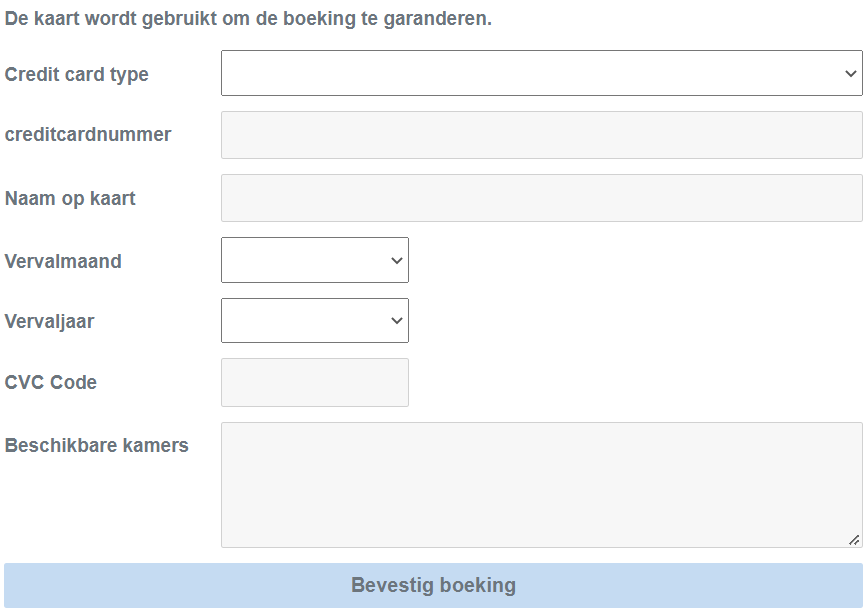Viewport: 866px width, 613px height.
Task: Click the "Naam op kaart" label
Action: (x=70, y=198)
